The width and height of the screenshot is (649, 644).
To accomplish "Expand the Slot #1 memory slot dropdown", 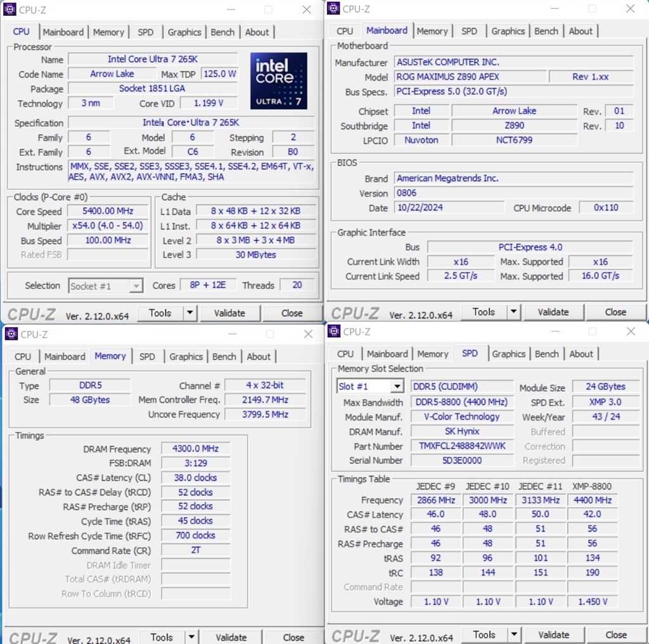I will (x=397, y=387).
